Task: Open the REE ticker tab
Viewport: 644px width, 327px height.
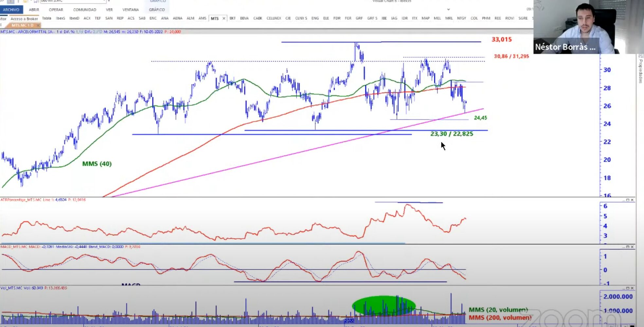Action: click(x=498, y=18)
